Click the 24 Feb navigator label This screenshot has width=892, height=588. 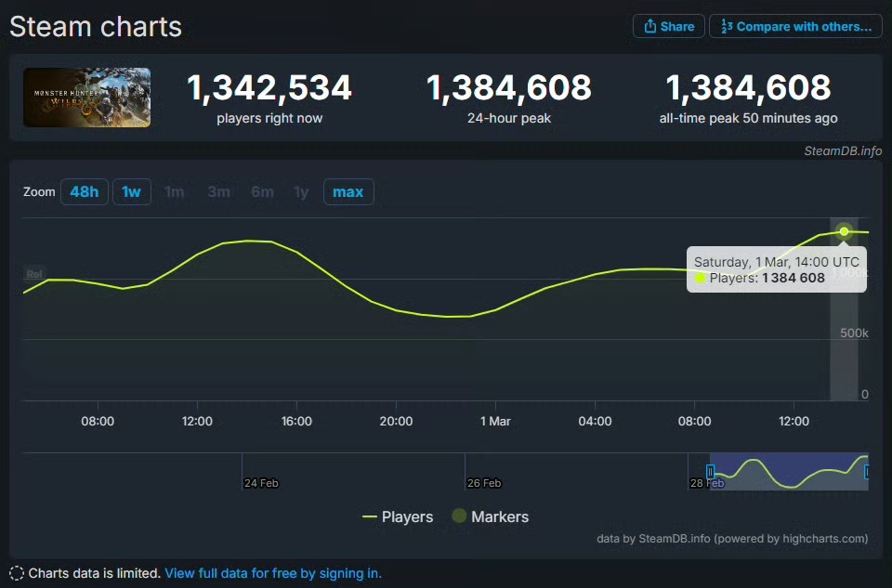pyautogui.click(x=261, y=483)
